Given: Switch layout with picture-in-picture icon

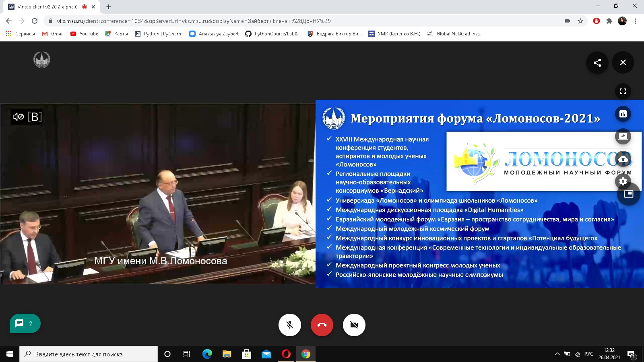Looking at the screenshot, I should 629,194.
